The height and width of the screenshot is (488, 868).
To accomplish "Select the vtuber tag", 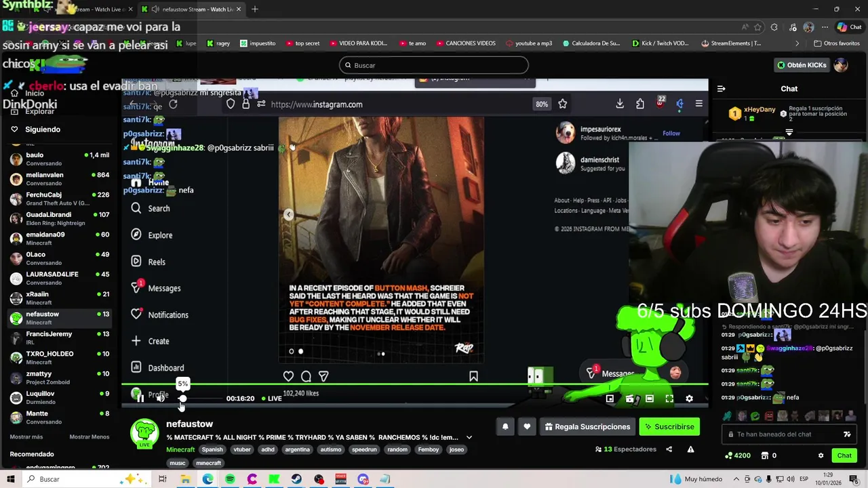I will tap(242, 449).
